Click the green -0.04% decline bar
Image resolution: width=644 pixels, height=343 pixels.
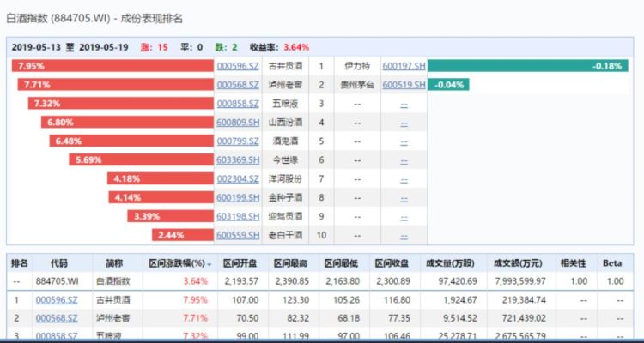click(448, 85)
